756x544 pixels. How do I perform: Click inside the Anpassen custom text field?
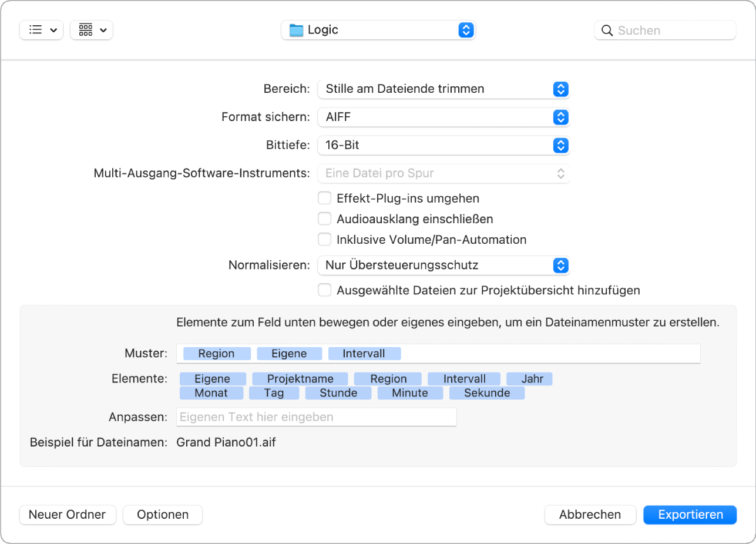coord(316,417)
